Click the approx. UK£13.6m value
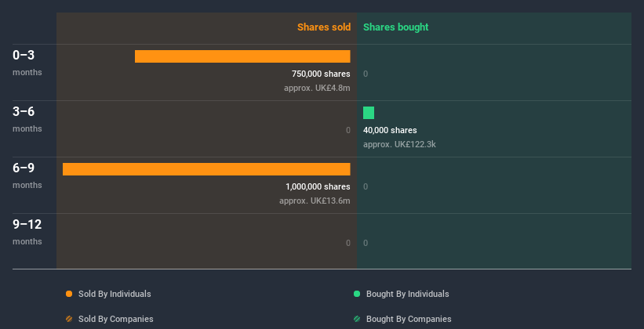Image resolution: width=644 pixels, height=329 pixels. (x=315, y=201)
